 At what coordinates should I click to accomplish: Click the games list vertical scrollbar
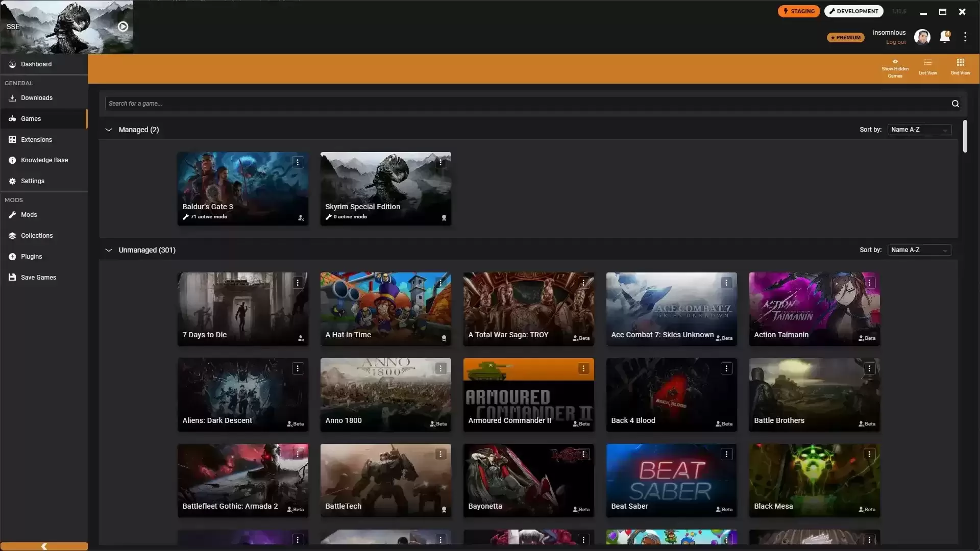[x=965, y=136]
